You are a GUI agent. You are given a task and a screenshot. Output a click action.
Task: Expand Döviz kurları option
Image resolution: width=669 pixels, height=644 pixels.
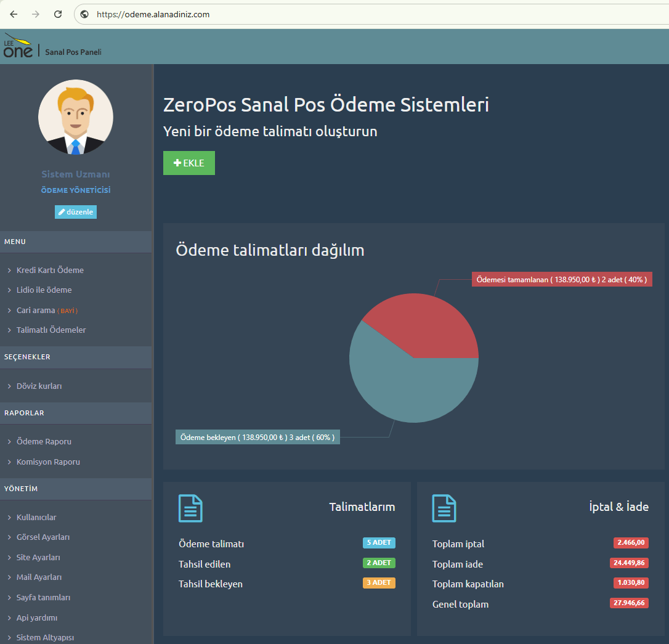click(39, 386)
